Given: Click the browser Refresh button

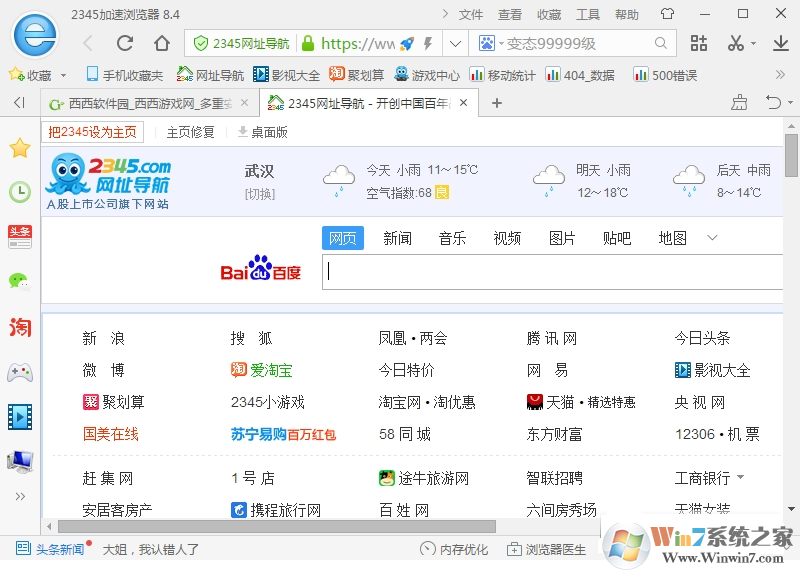Looking at the screenshot, I should (125, 43).
